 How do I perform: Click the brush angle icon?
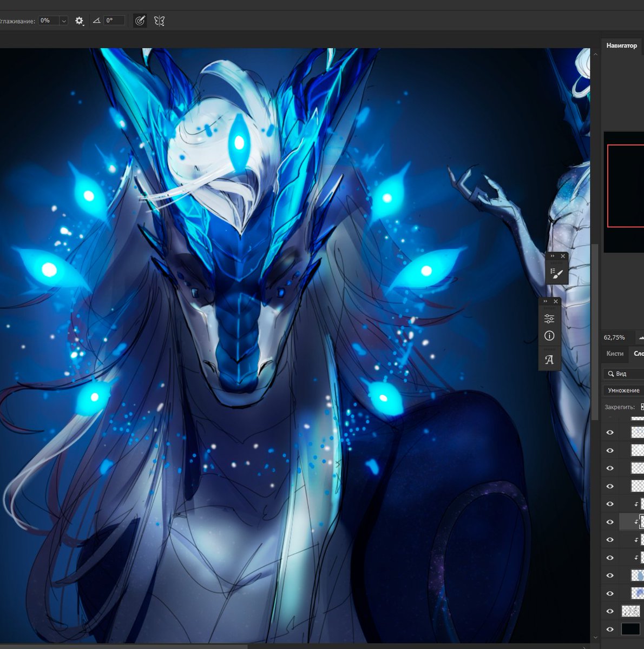click(x=96, y=21)
